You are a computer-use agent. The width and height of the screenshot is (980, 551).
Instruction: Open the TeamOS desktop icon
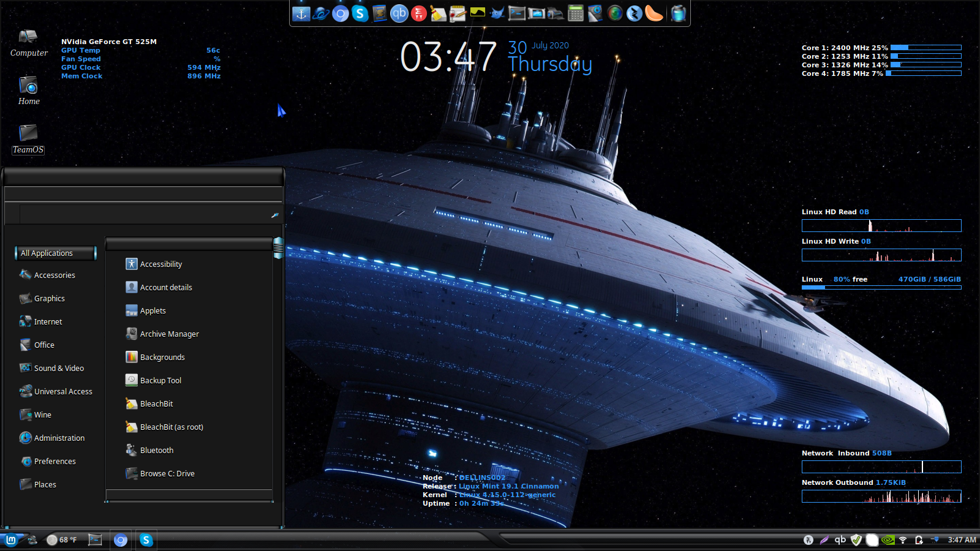[x=28, y=139]
